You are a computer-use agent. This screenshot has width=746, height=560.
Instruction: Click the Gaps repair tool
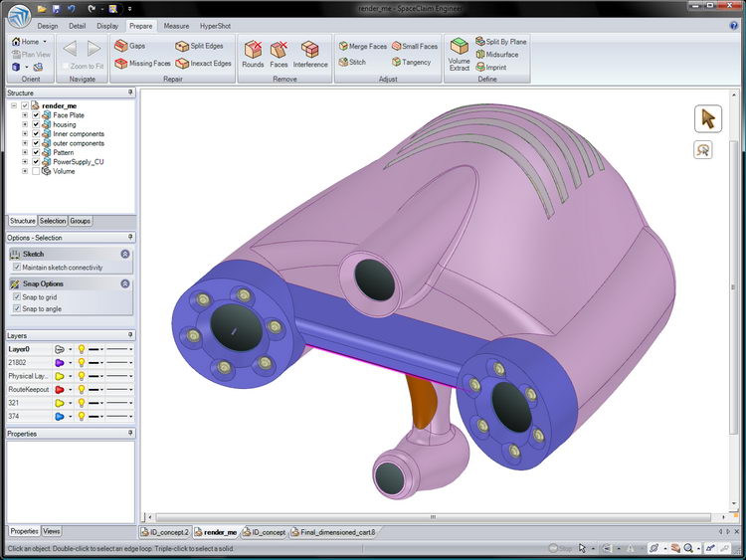click(129, 46)
